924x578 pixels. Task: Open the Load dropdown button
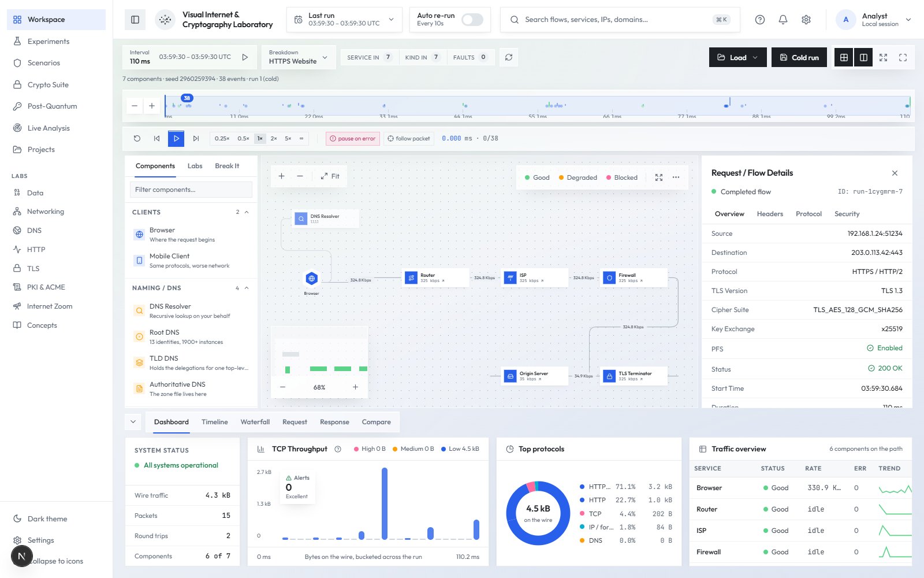pyautogui.click(x=737, y=57)
